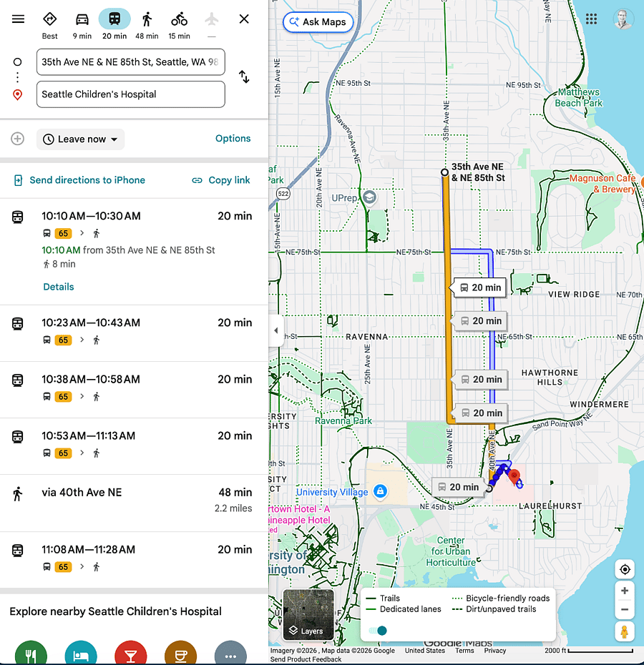This screenshot has width=644, height=665.
Task: Select the 10:38 AM—10:58 AM transit route
Action: coord(134,390)
